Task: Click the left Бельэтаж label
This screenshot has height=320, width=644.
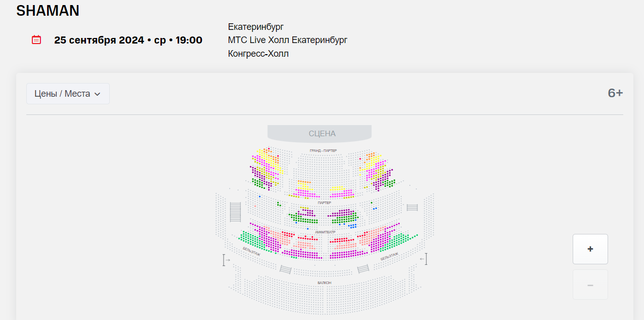Action: coord(251,252)
